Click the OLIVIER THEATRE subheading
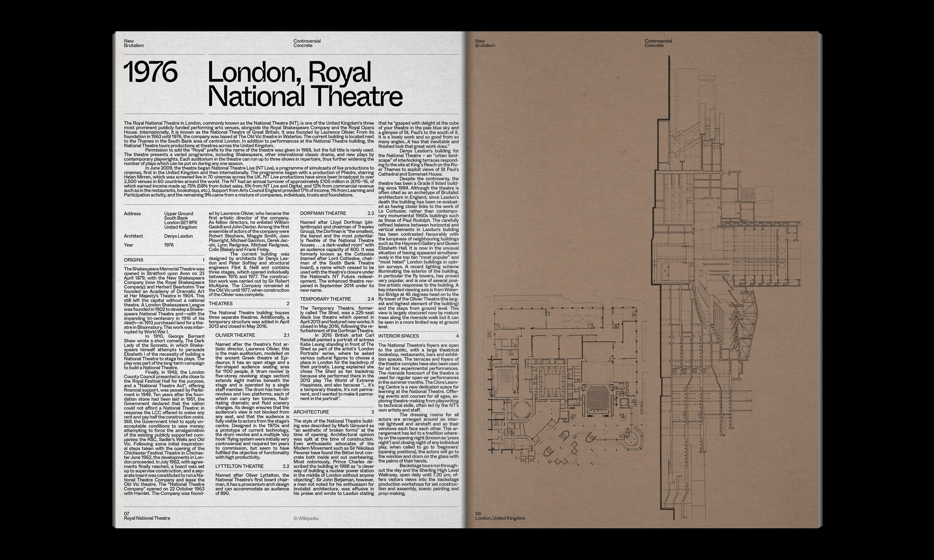 coord(235,335)
